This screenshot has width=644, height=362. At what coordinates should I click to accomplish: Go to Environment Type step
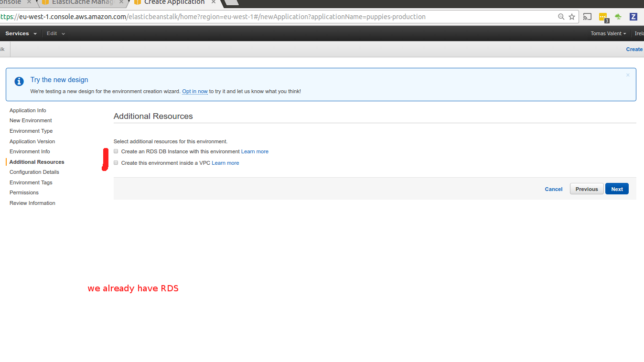(x=31, y=131)
